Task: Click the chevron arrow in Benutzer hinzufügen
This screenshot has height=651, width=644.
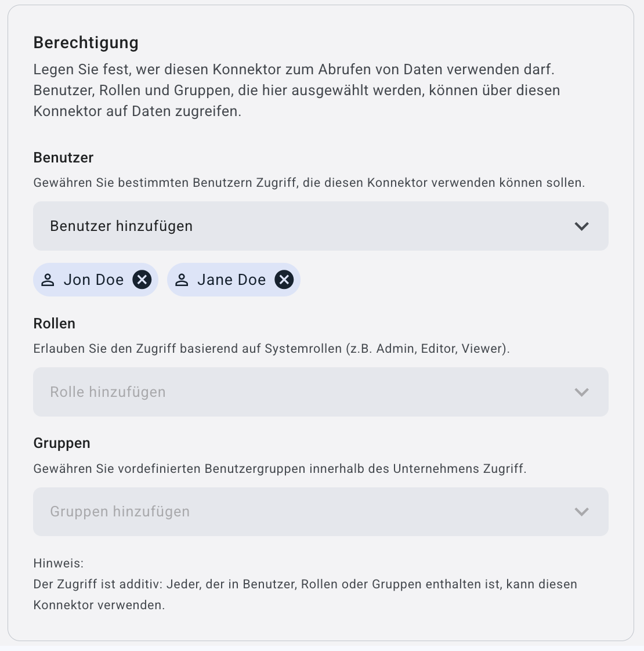Action: [581, 226]
